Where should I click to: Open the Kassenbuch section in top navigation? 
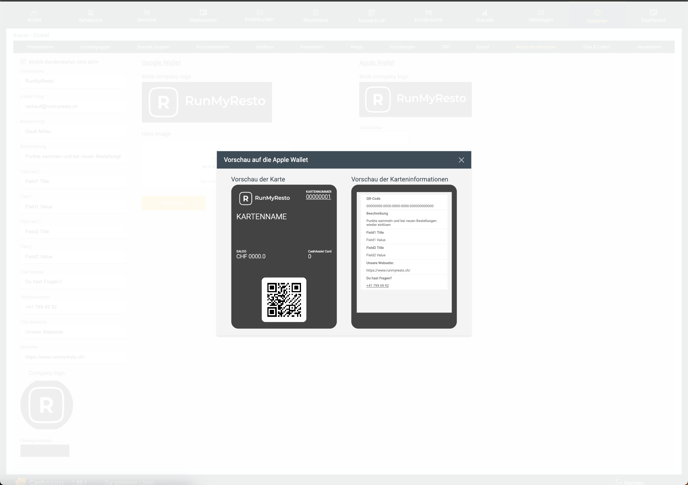point(372,16)
